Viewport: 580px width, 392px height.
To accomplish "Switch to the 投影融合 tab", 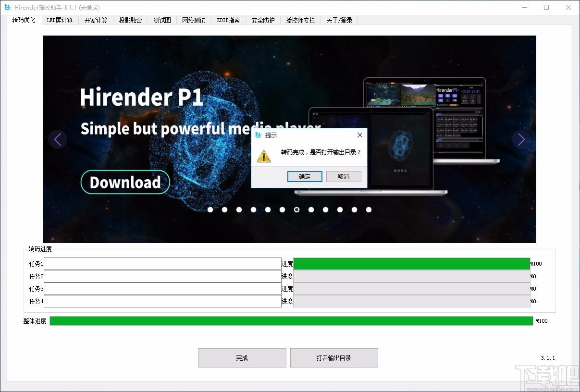I will (x=130, y=20).
